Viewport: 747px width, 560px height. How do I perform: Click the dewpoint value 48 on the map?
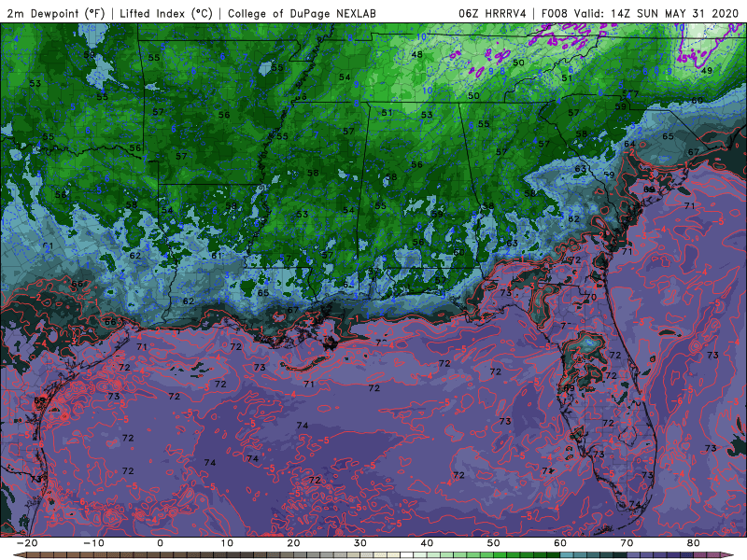(x=416, y=55)
